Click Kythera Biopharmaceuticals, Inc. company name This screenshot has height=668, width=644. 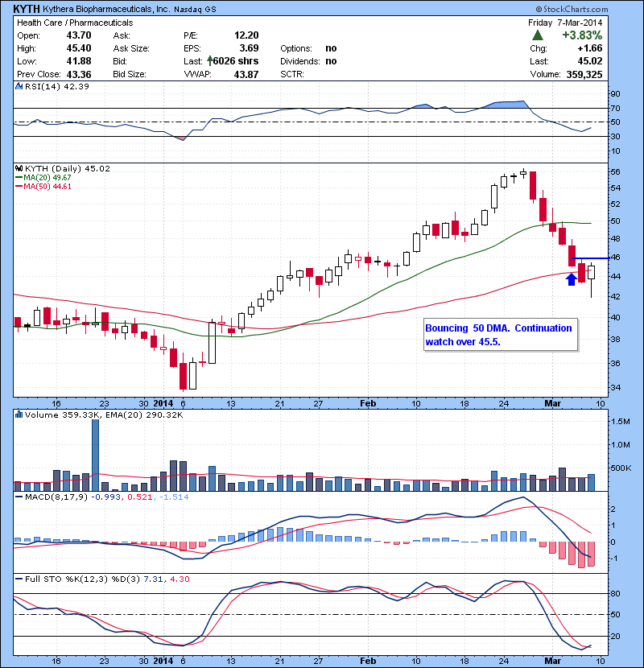pyautogui.click(x=106, y=9)
